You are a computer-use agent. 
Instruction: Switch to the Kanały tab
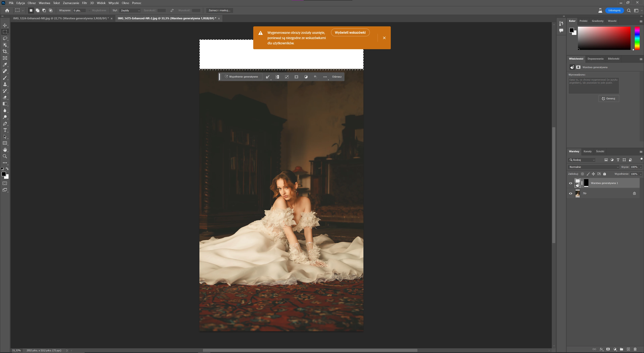587,151
